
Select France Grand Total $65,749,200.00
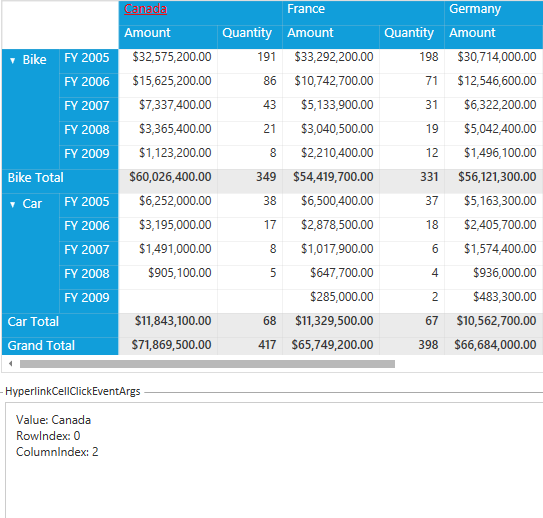coord(331,346)
